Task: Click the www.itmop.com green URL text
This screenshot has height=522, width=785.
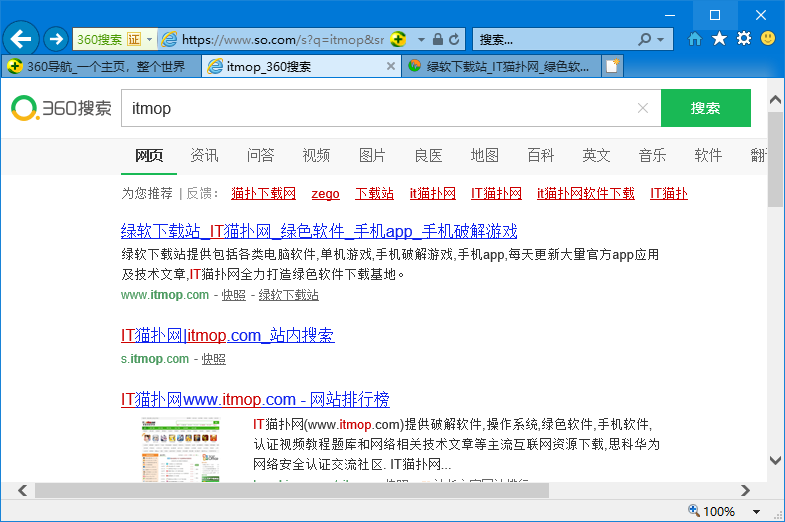Action: [x=165, y=295]
